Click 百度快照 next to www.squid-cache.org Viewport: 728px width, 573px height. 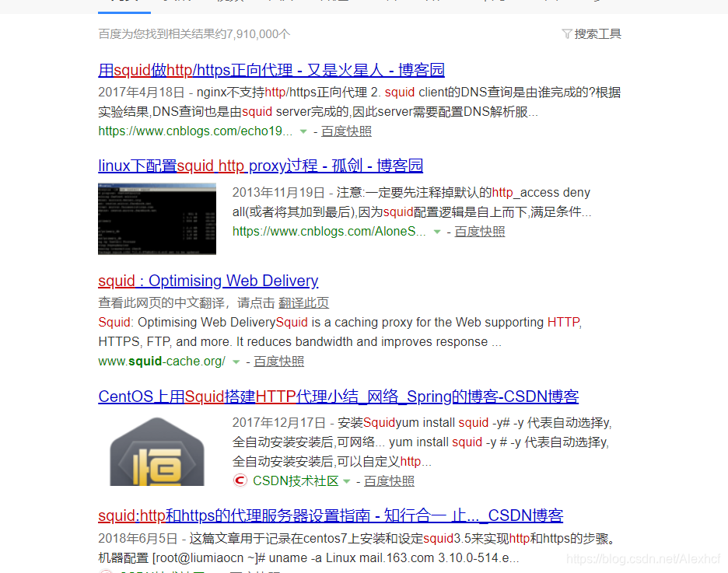[278, 361]
